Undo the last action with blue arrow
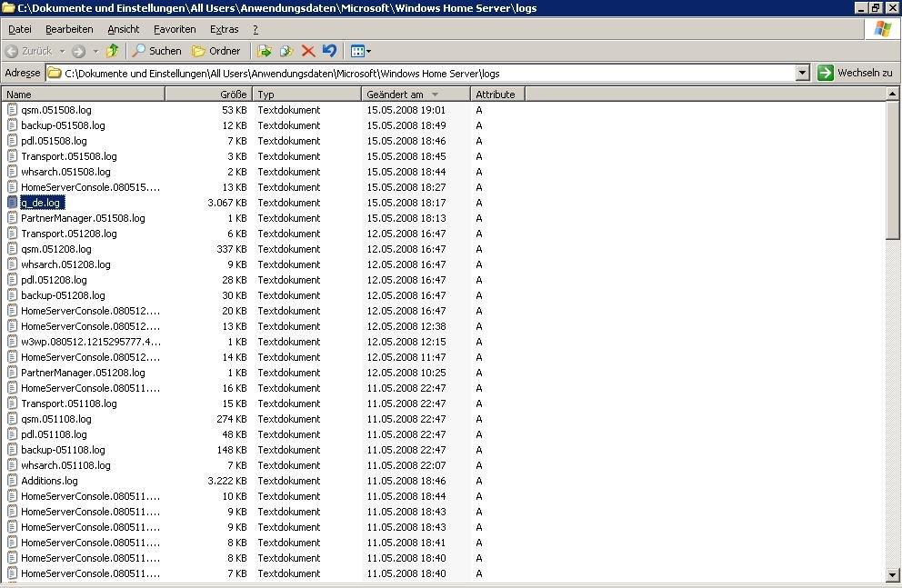 click(x=330, y=51)
